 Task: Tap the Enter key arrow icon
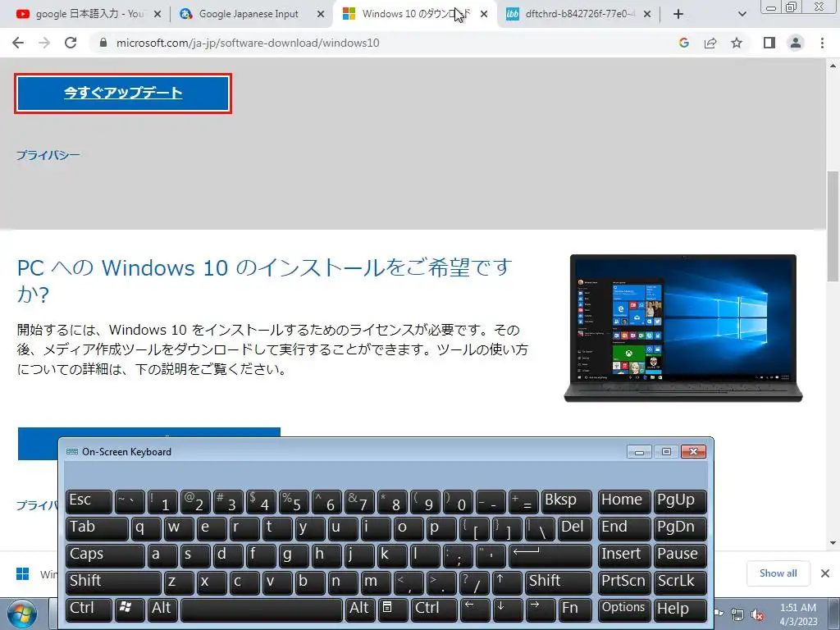coord(550,555)
